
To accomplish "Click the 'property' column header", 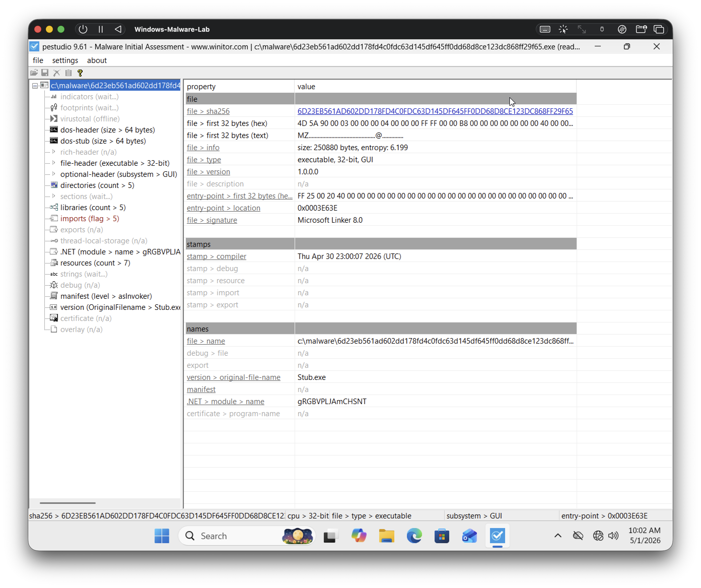I will tap(240, 86).
